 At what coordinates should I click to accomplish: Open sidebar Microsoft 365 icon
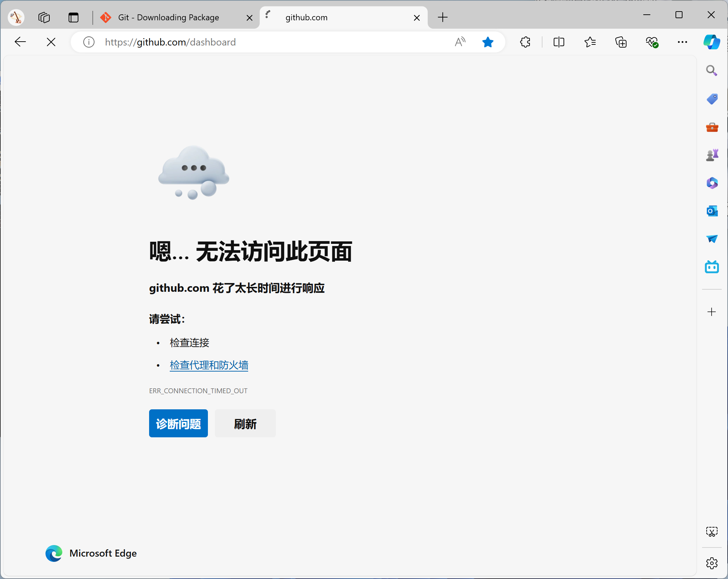[712, 183]
